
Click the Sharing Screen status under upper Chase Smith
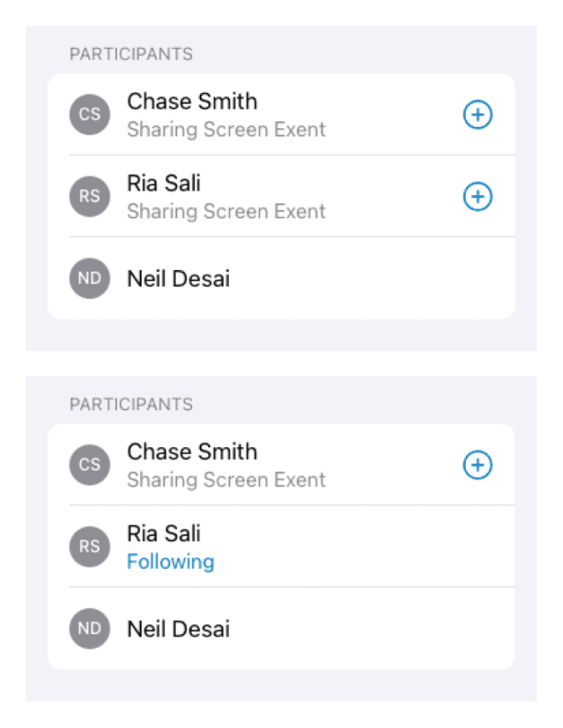click(226, 129)
